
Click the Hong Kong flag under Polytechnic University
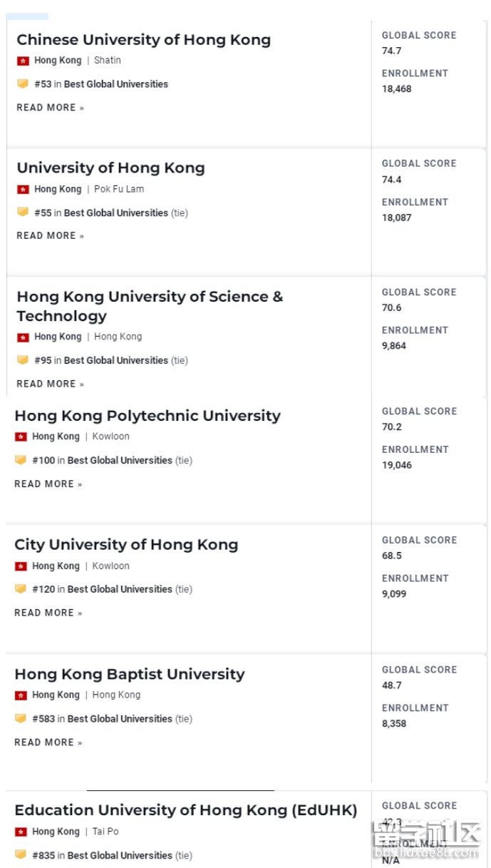(21, 436)
